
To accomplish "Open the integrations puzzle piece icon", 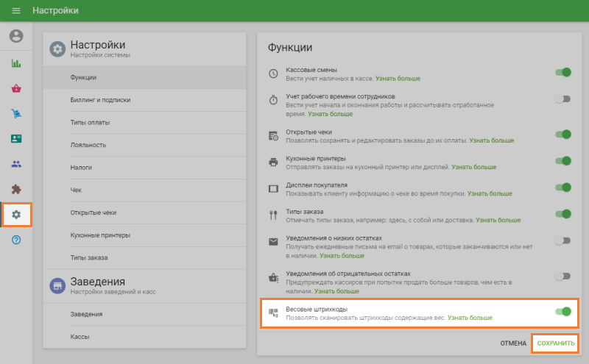I will tap(16, 189).
